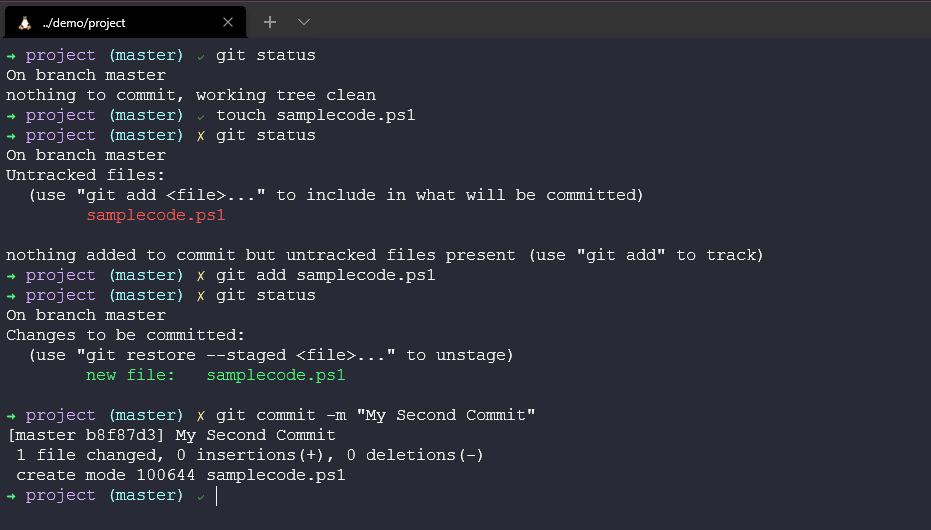
Task: Place cursor at the blinking terminal caret
Action: 217,496
